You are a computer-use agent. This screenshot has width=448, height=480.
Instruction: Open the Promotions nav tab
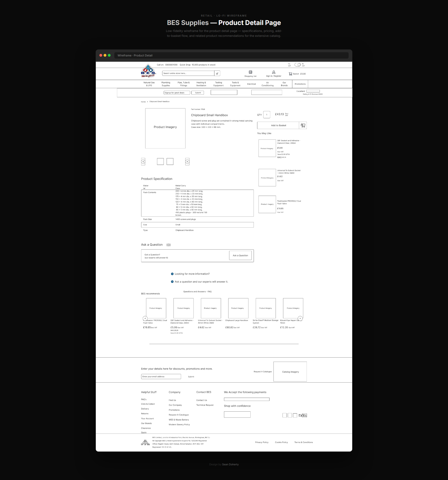tap(300, 84)
